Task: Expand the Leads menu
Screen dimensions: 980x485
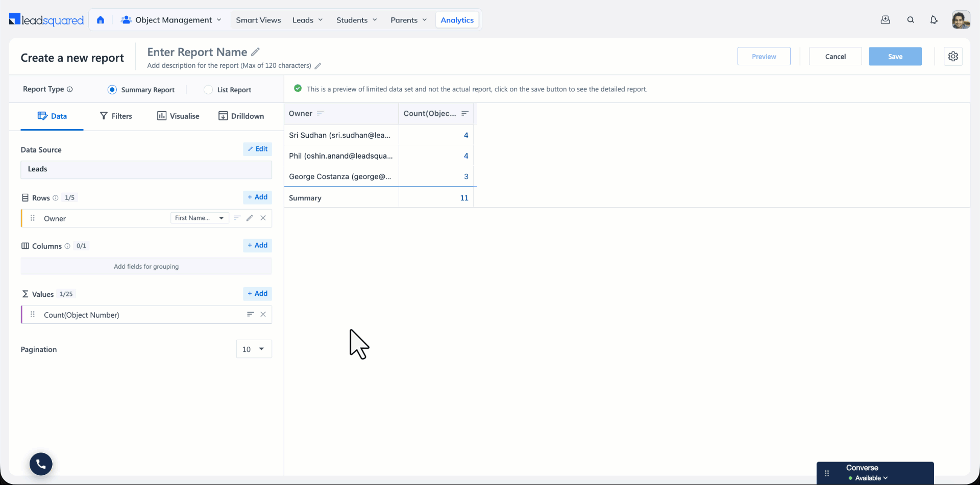Action: click(307, 20)
